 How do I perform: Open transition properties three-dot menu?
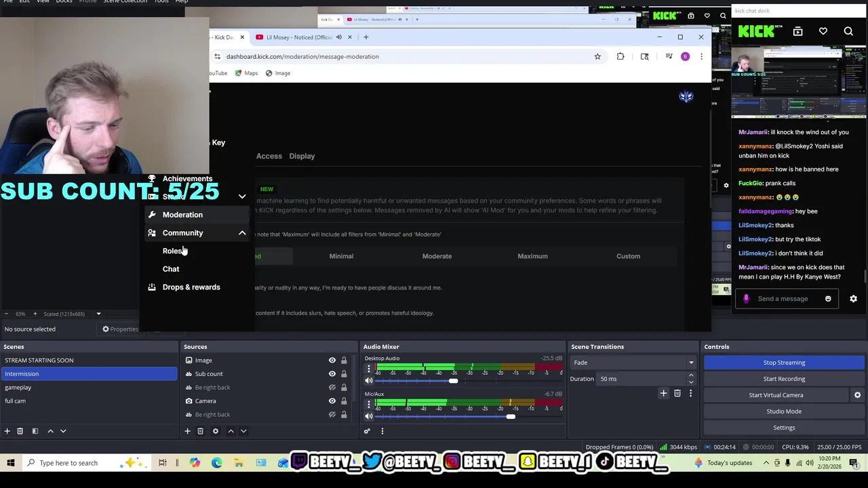coord(690,393)
